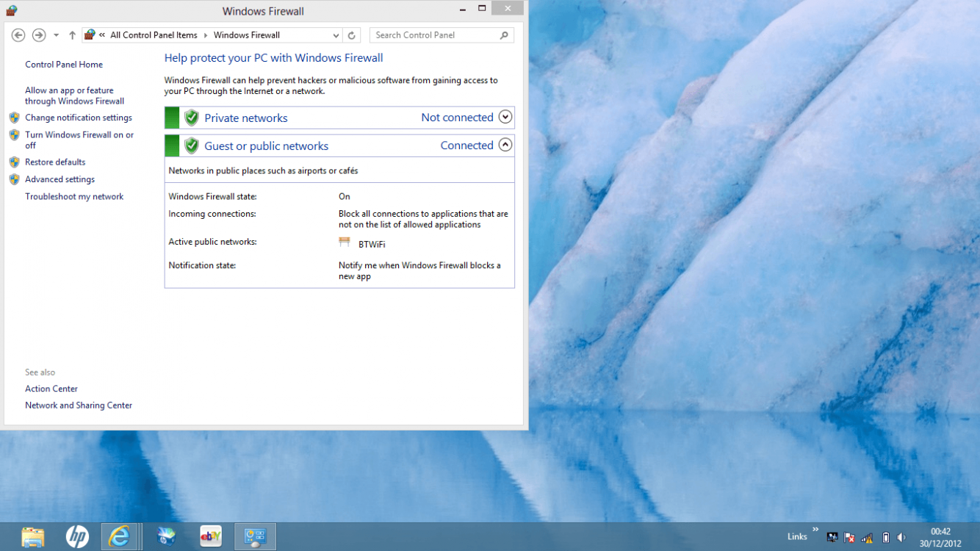This screenshot has width=980, height=551.
Task: Click the Private networks green shield icon
Action: (x=192, y=118)
